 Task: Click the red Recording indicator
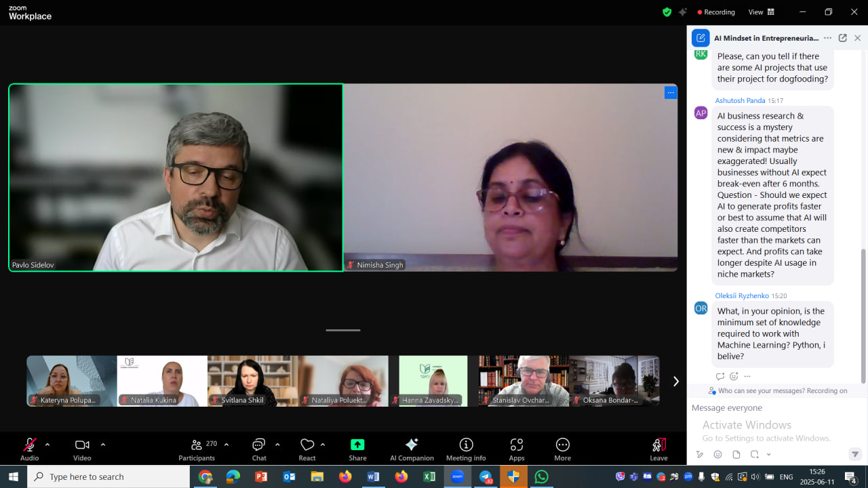716,12
